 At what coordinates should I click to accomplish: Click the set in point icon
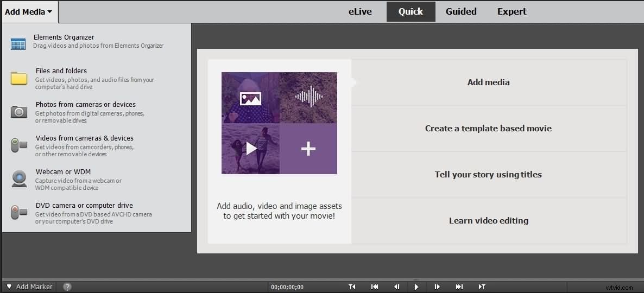point(352,287)
